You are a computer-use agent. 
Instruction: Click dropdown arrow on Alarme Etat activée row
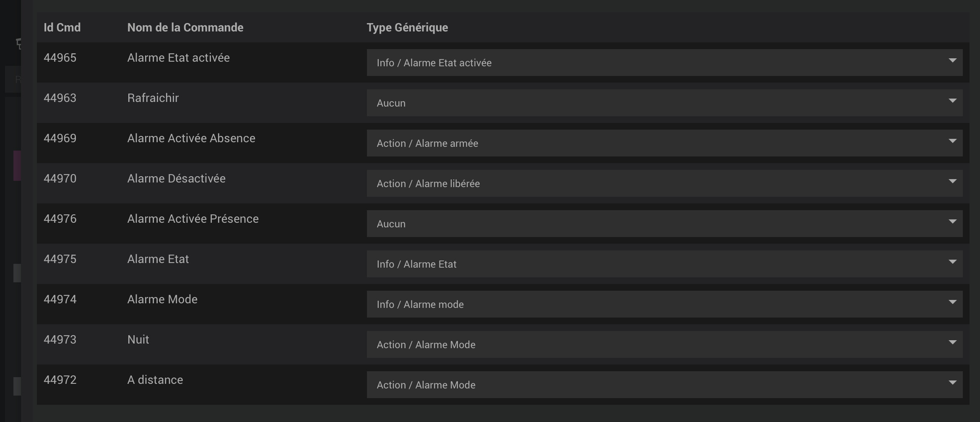click(x=952, y=60)
